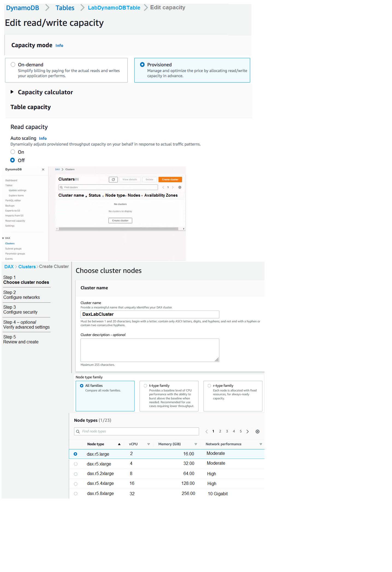Open Exports to S3 in sidebar
The image size is (392, 572).
(13, 211)
